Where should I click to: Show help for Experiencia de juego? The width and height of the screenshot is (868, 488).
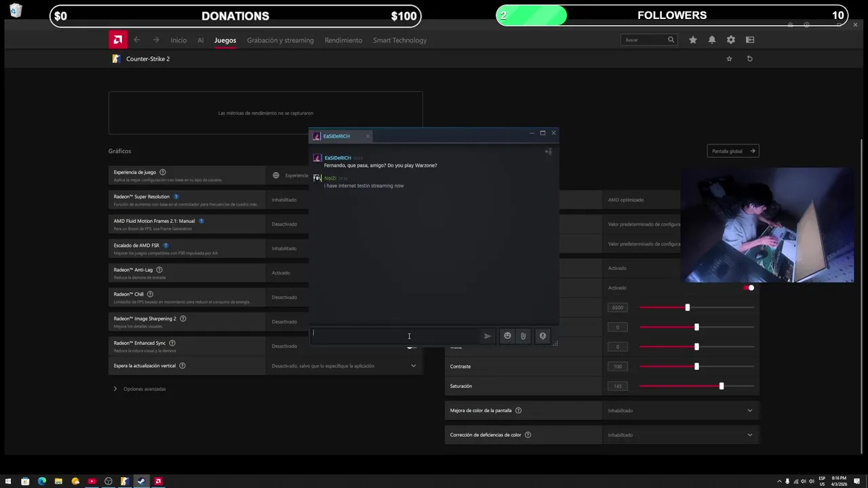[163, 172]
